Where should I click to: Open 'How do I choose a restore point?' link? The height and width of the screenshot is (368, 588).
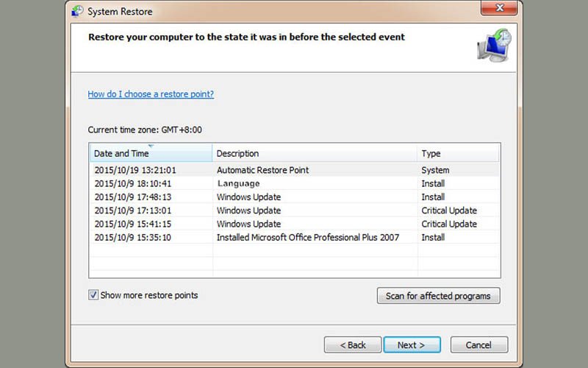[x=151, y=94]
